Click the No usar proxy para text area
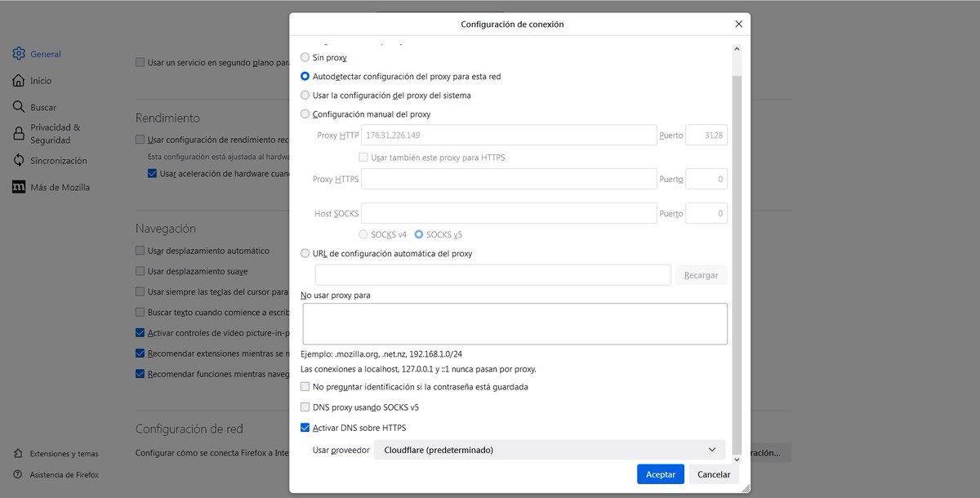 coord(514,324)
